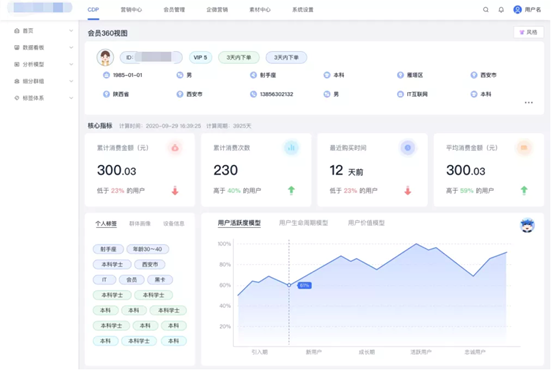
Task: Click the 230 consumption count value
Action: (226, 170)
